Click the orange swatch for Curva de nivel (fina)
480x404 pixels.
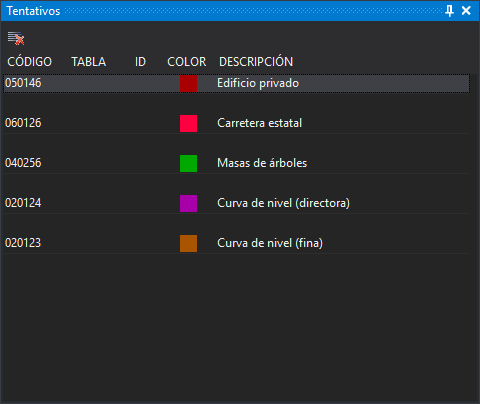(x=188, y=243)
